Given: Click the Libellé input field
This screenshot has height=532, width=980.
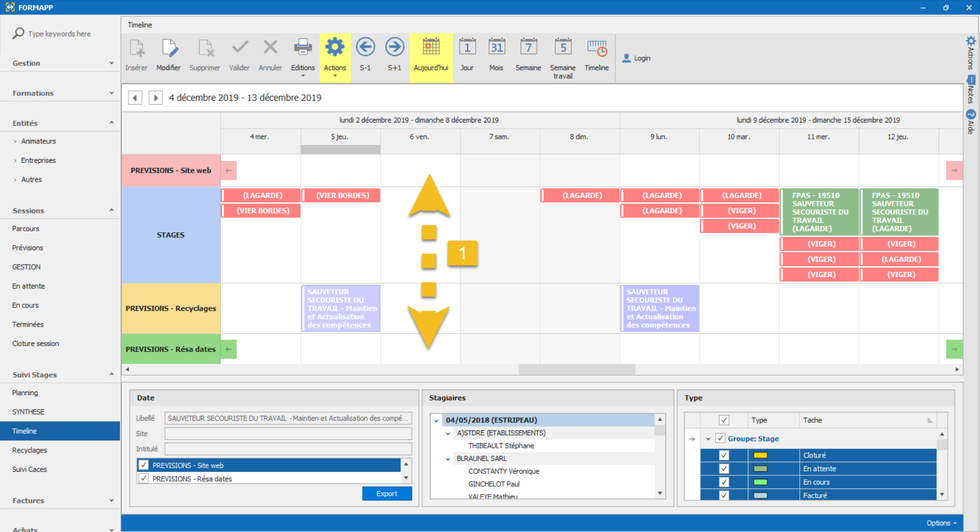Looking at the screenshot, I should pos(288,418).
